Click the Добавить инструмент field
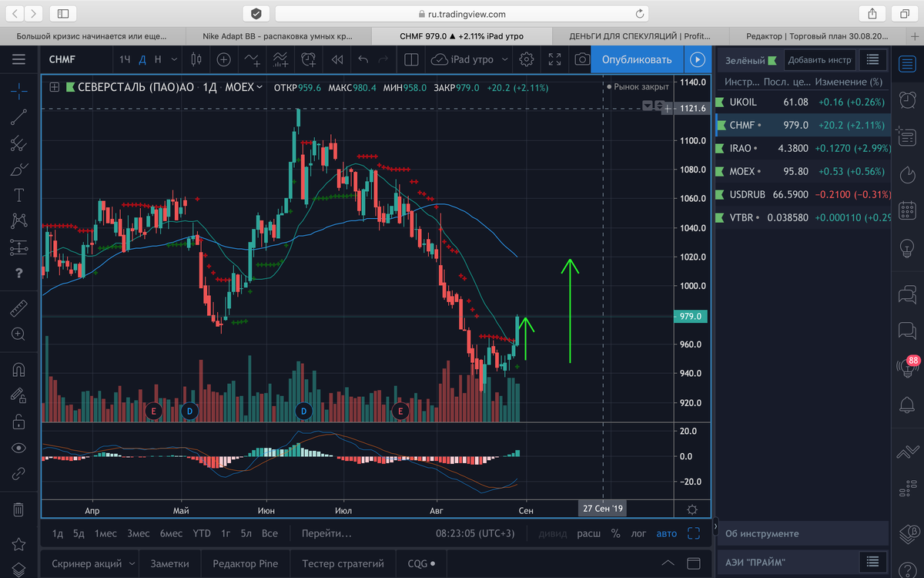The height and width of the screenshot is (578, 924). (819, 60)
